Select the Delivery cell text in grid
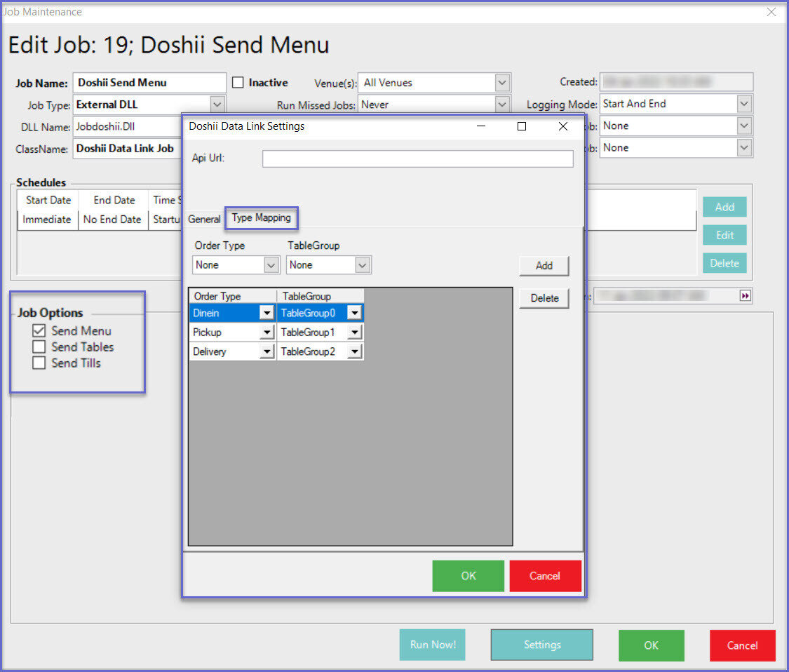Image resolution: width=789 pixels, height=672 pixels. click(x=209, y=351)
